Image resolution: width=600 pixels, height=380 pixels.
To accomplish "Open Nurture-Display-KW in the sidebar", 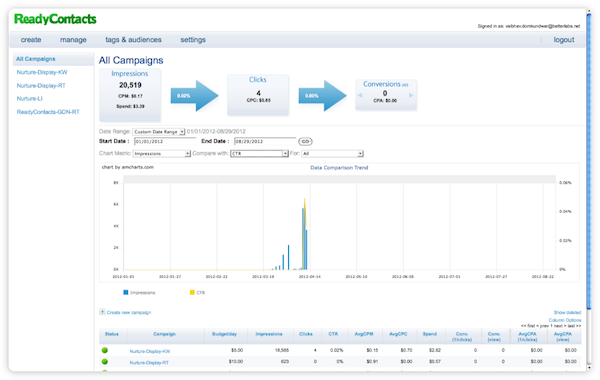I will pyautogui.click(x=42, y=72).
